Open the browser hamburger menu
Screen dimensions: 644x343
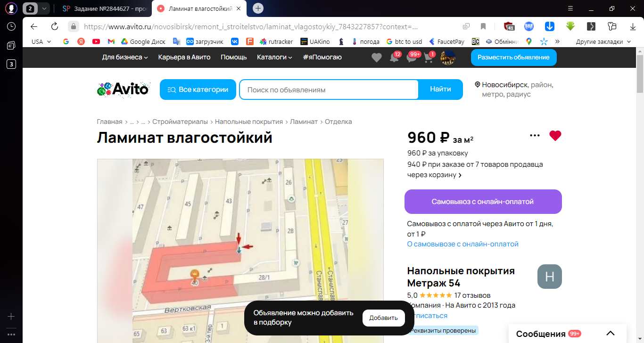[x=570, y=8]
